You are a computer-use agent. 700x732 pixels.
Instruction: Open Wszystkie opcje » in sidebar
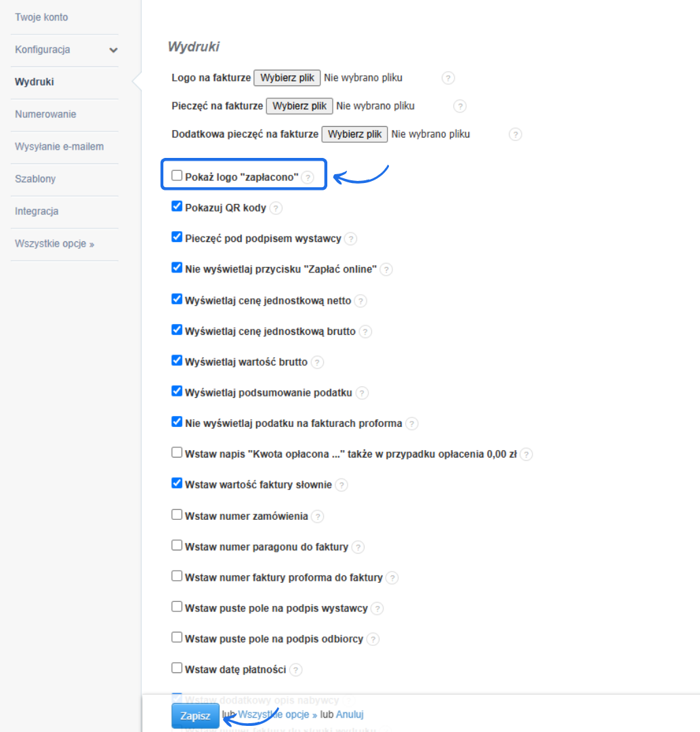pos(54,244)
